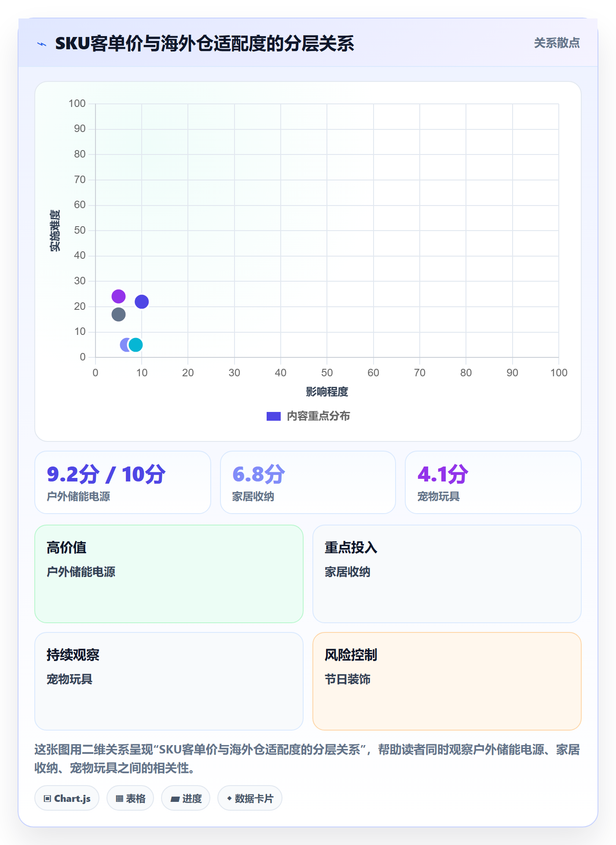Click the 家居收纳 label under 6.8分

coord(253,496)
